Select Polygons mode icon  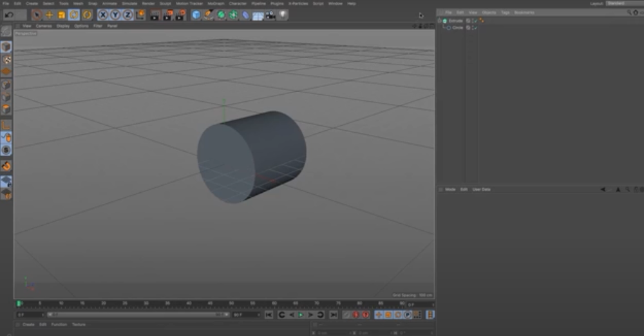pyautogui.click(x=6, y=110)
